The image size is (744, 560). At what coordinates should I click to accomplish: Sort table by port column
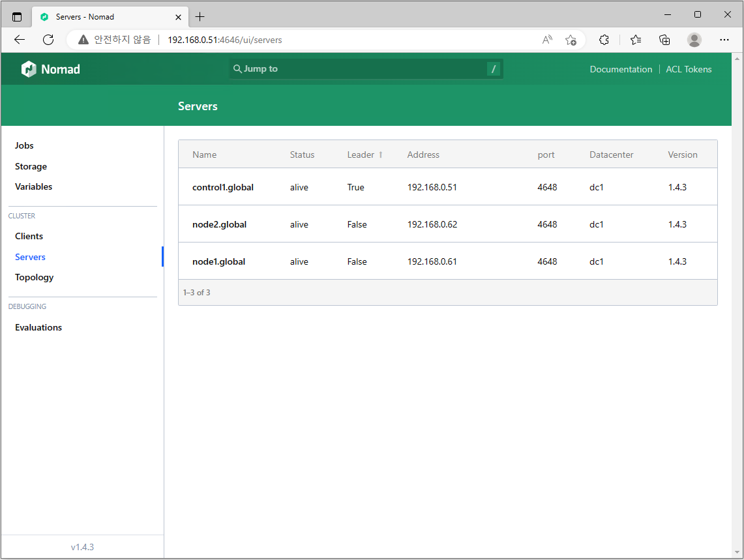tap(546, 155)
